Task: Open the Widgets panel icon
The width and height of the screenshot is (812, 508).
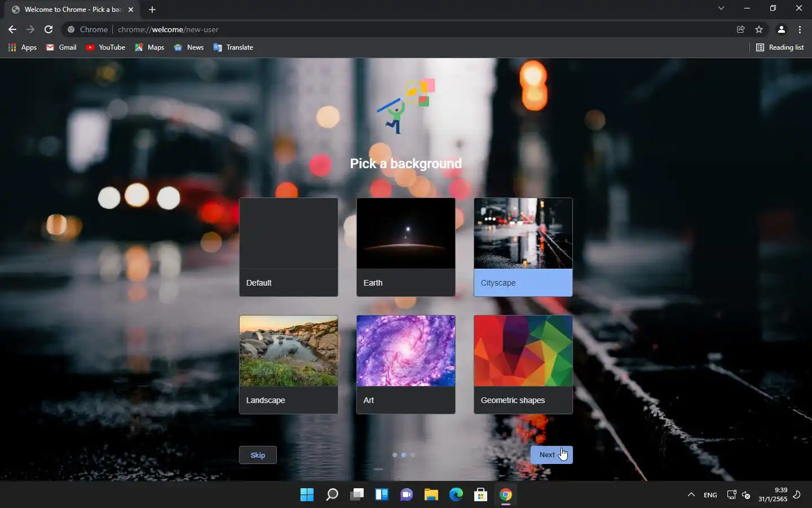Action: click(382, 495)
